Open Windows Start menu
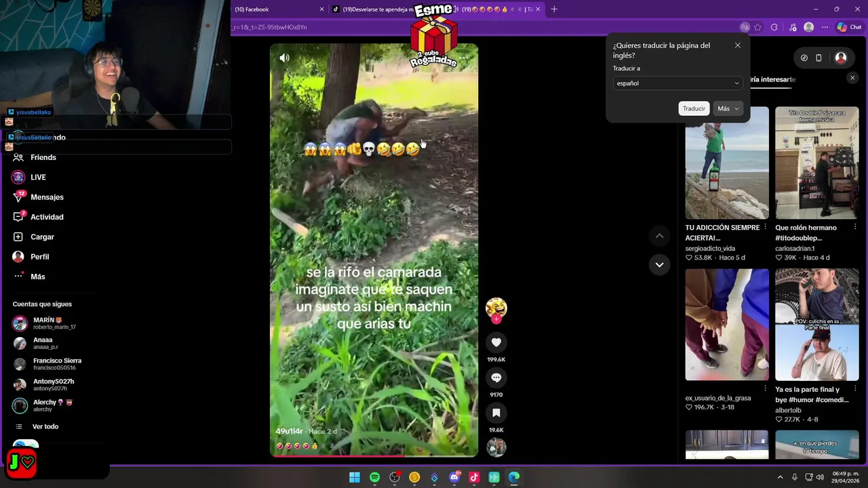This screenshot has width=868, height=488. click(355, 477)
